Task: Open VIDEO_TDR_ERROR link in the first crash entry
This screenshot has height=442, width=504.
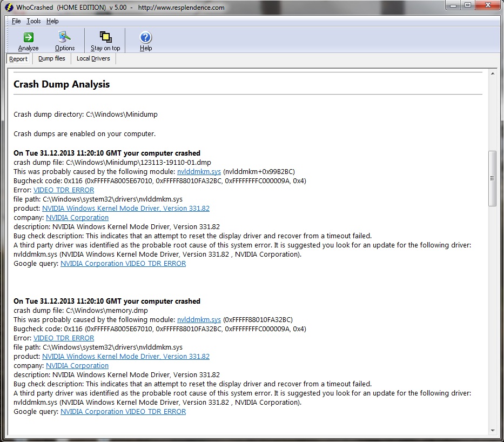Action: [64, 190]
